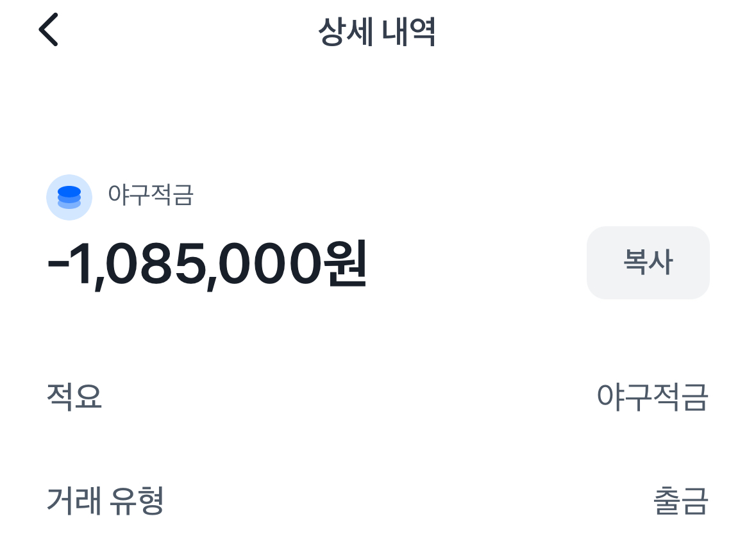The height and width of the screenshot is (557, 756).
Task: Select the 상세 내역 page title
Action: (377, 32)
